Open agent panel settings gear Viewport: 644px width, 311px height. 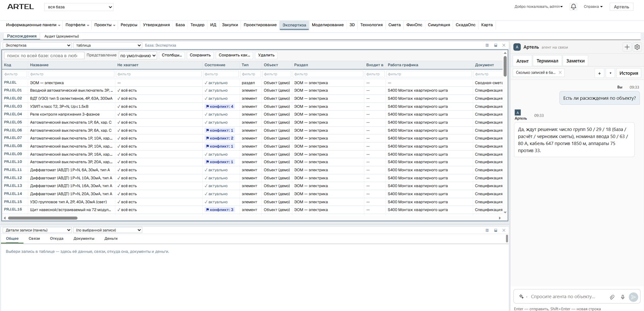(637, 47)
